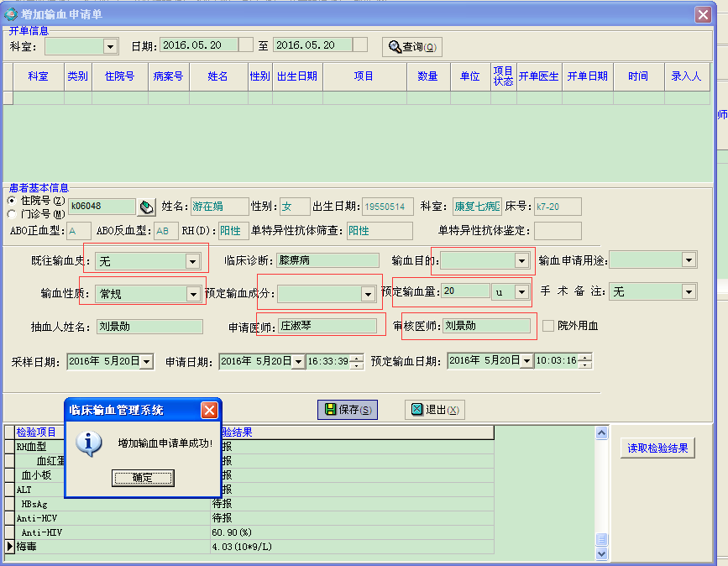Click the 类别 column header
728x566 pixels.
coord(77,76)
